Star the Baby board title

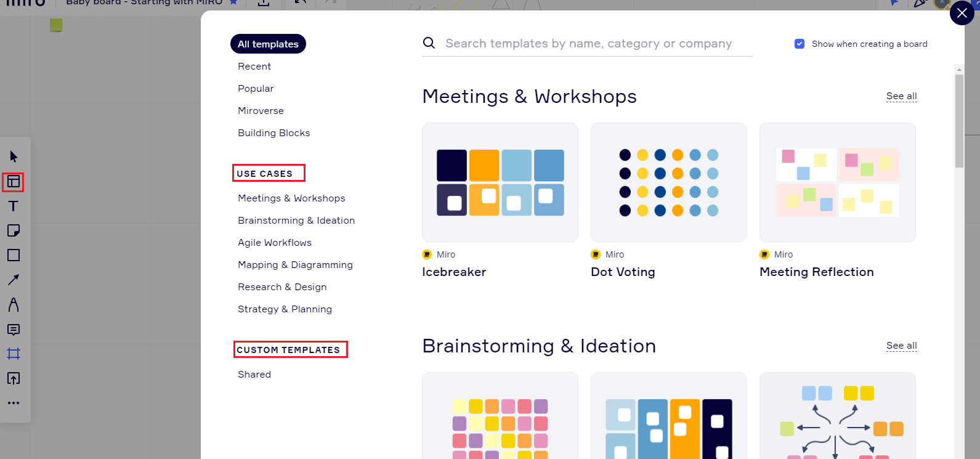(x=232, y=2)
